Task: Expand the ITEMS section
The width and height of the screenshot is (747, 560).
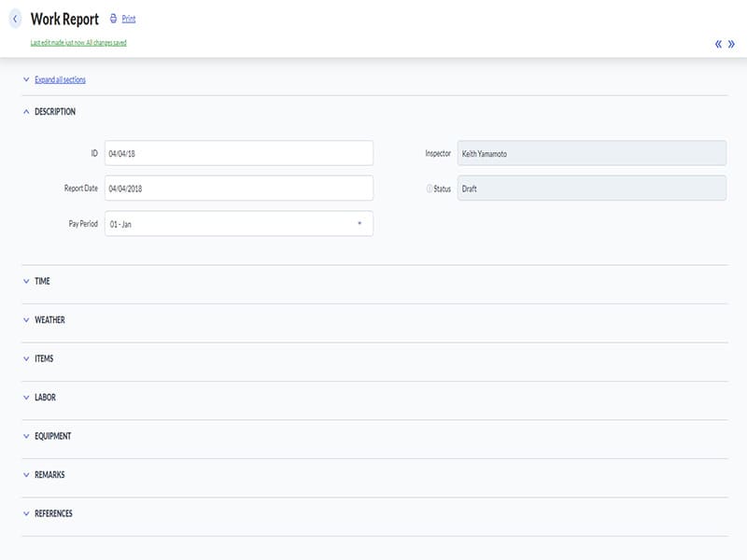Action: [x=44, y=358]
